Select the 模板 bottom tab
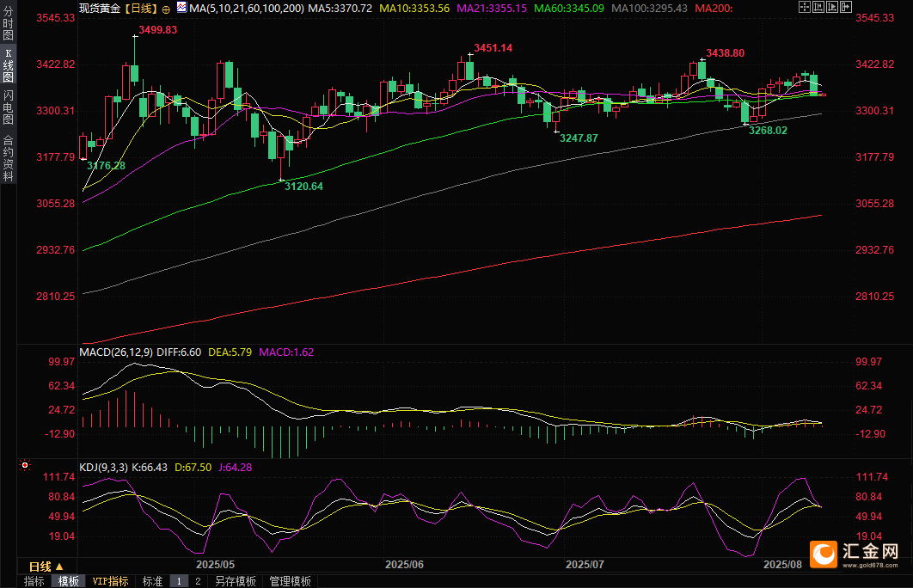Image resolution: width=913 pixels, height=588 pixels. click(x=68, y=581)
